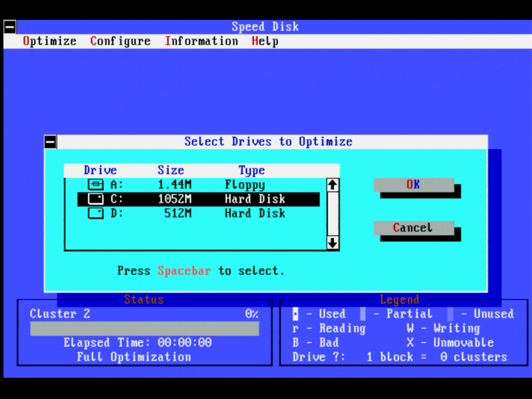Click the Select Drives to Optimize title
This screenshot has width=532, height=399.
(x=269, y=142)
